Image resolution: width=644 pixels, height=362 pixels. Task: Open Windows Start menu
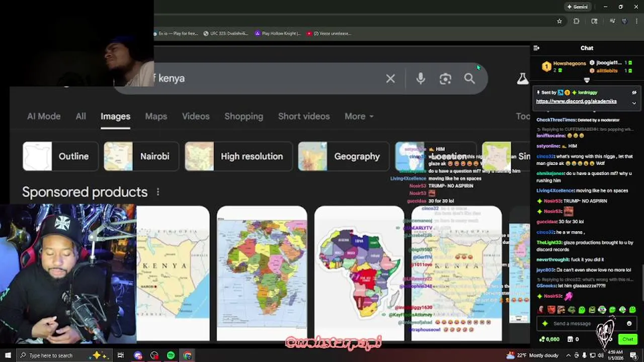click(7, 355)
